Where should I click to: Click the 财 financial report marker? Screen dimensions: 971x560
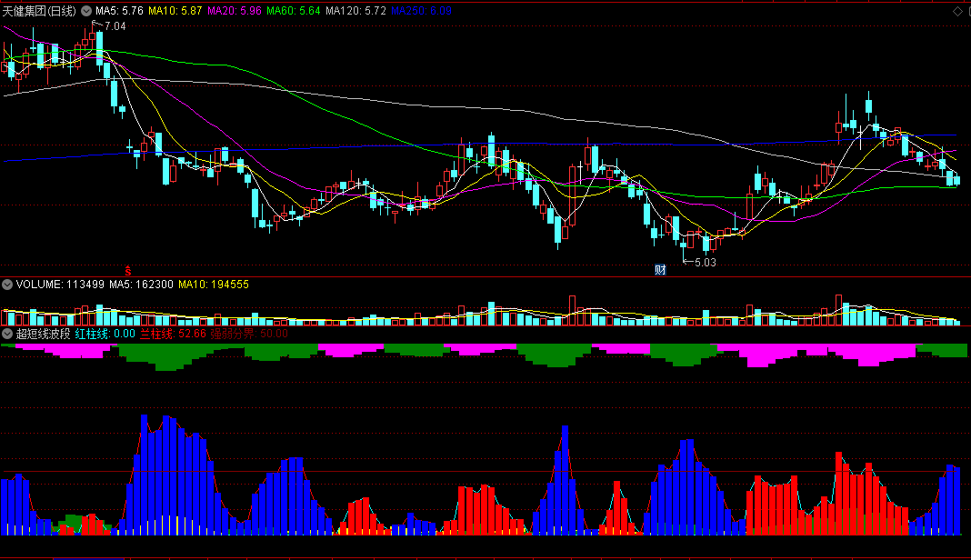660,269
